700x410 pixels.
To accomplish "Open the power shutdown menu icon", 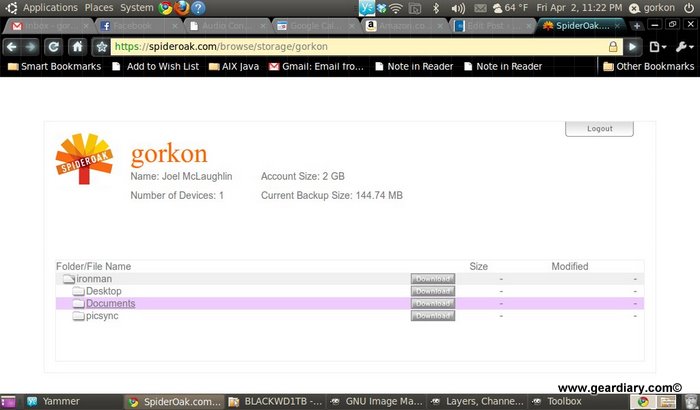I will coord(689,8).
